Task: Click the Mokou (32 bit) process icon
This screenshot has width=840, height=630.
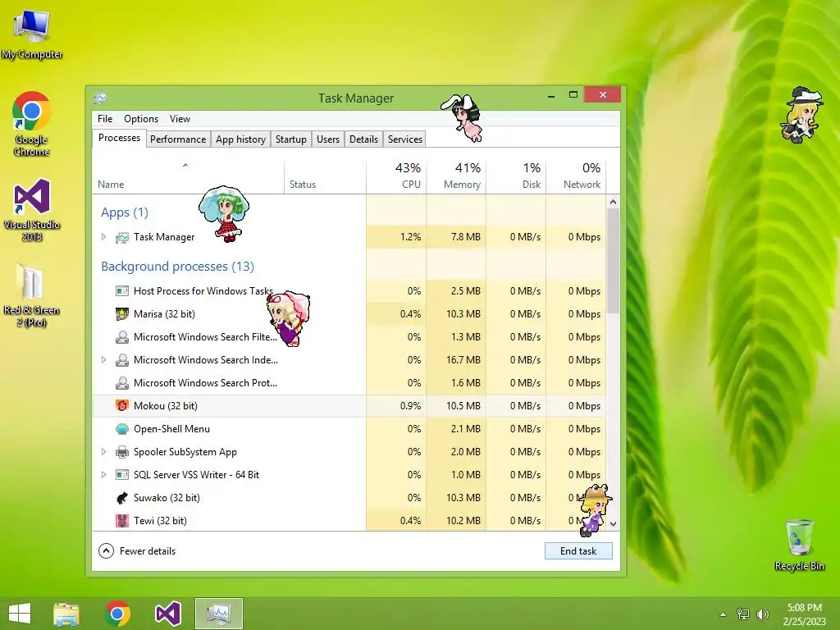Action: pos(122,405)
